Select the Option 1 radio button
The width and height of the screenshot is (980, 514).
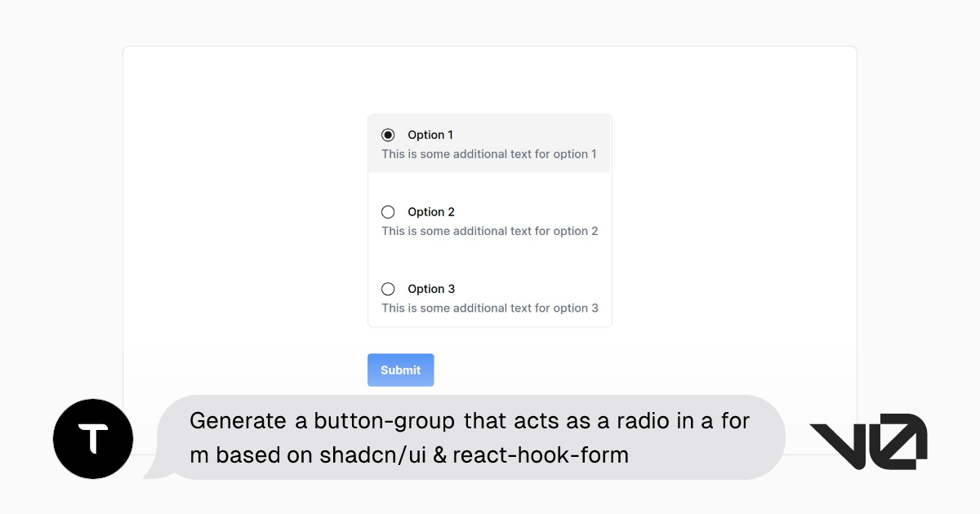[388, 135]
